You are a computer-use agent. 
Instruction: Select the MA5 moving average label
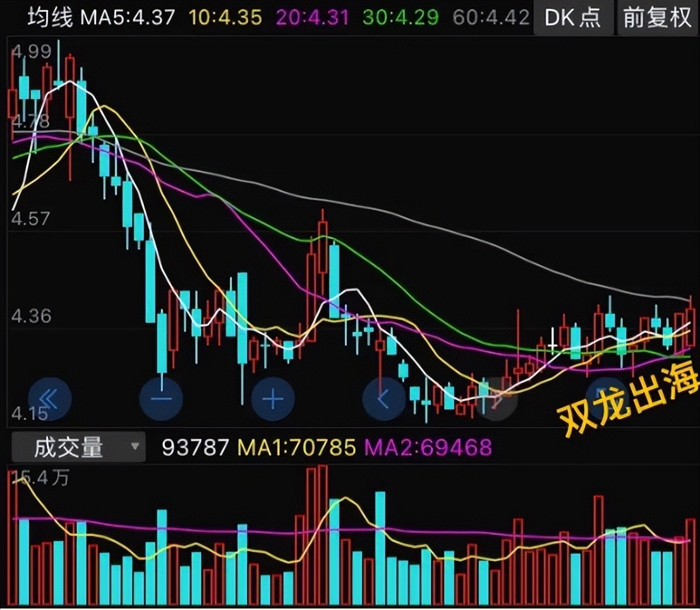127,18
